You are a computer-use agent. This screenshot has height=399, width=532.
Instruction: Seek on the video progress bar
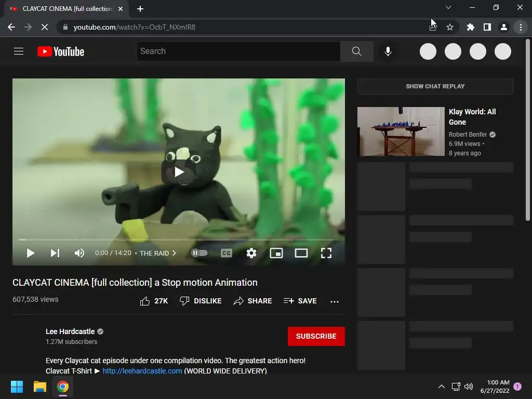(x=178, y=240)
